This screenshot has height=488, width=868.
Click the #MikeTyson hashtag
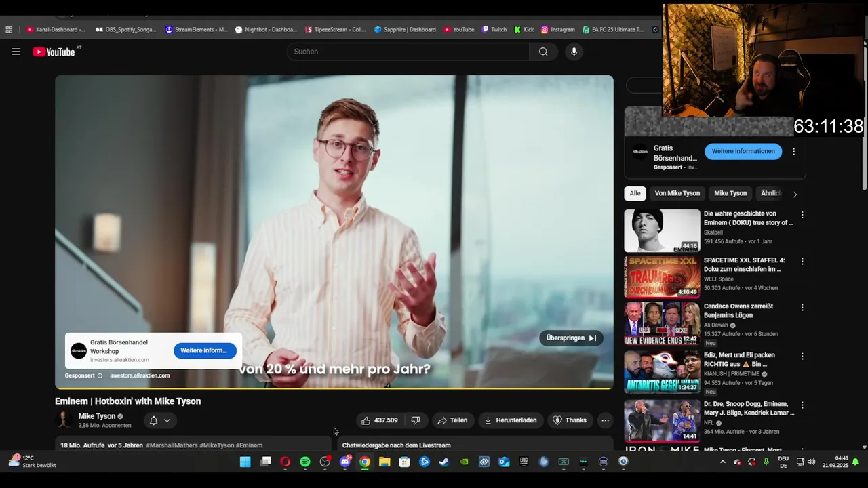click(x=217, y=445)
